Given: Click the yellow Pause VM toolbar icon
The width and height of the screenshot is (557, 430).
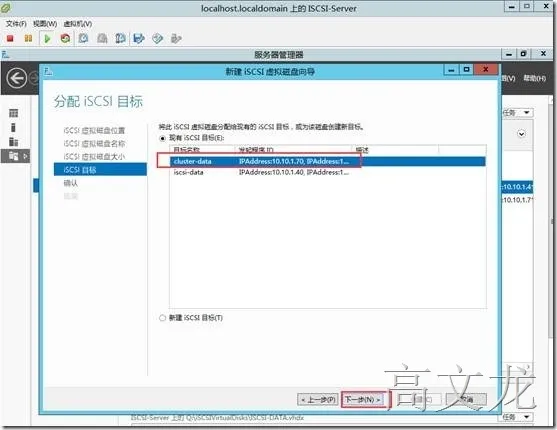Looking at the screenshot, I should [x=28, y=38].
